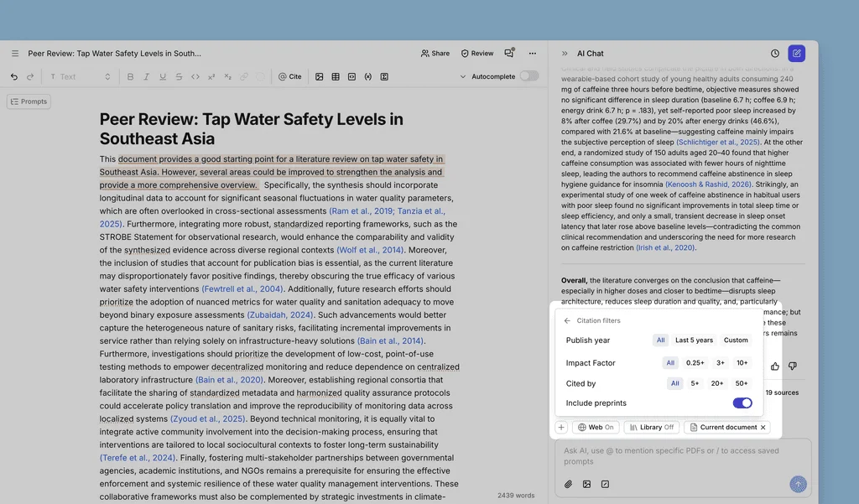The height and width of the screenshot is (504, 859).
Task: Toggle bold formatting
Action: tap(130, 76)
